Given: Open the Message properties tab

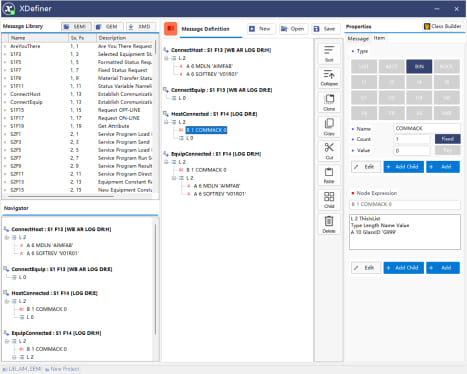Looking at the screenshot, I should (358, 38).
